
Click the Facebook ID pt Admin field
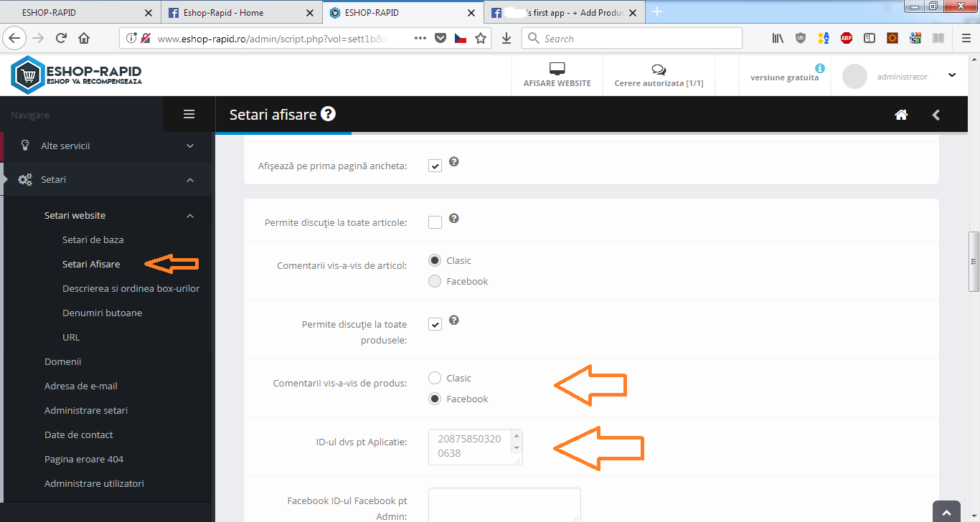pyautogui.click(x=504, y=505)
